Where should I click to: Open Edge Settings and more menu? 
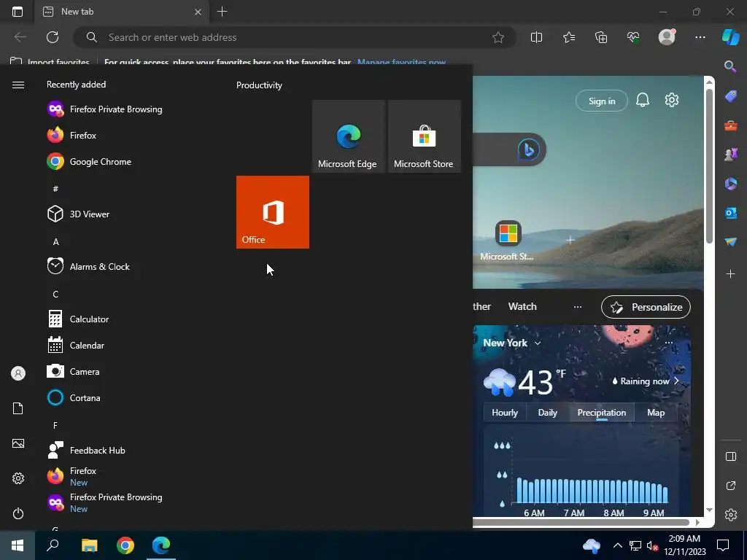click(x=700, y=37)
